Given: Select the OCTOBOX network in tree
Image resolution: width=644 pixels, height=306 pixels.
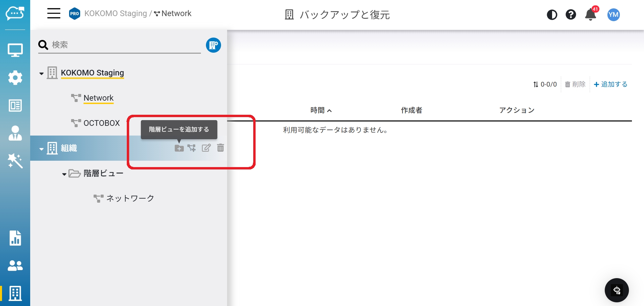Looking at the screenshot, I should pos(101,123).
